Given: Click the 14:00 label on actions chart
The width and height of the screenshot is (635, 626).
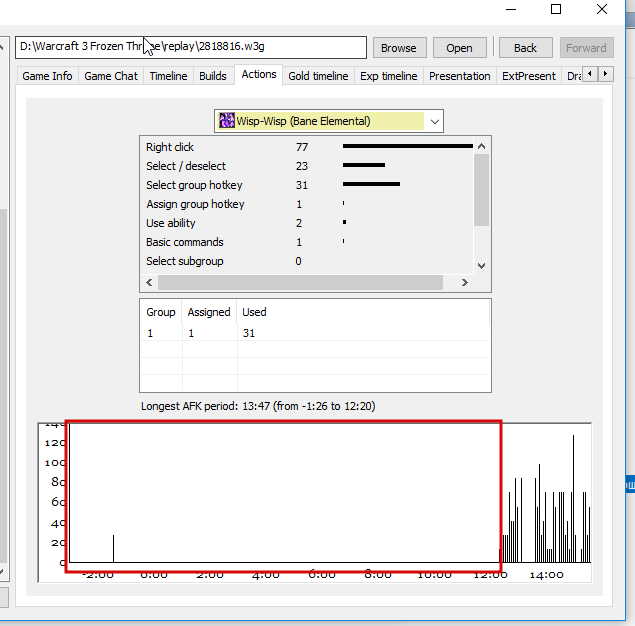Looking at the screenshot, I should pyautogui.click(x=546, y=575).
